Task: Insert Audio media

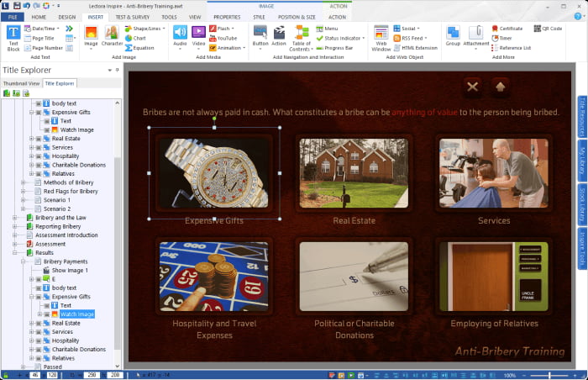Action: (180, 36)
